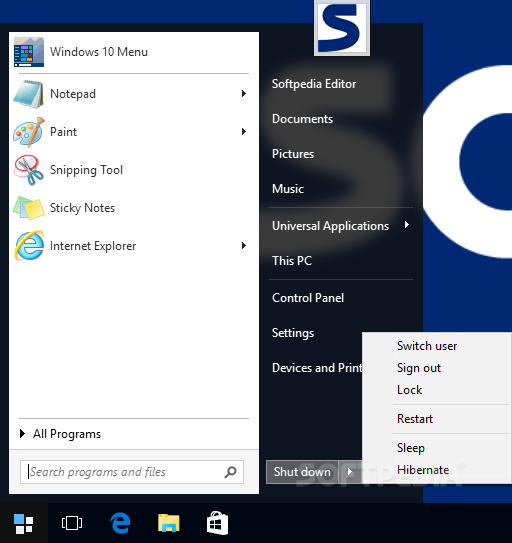Click the search magnifier icon
Screen dimensions: 512x543
tap(230, 472)
